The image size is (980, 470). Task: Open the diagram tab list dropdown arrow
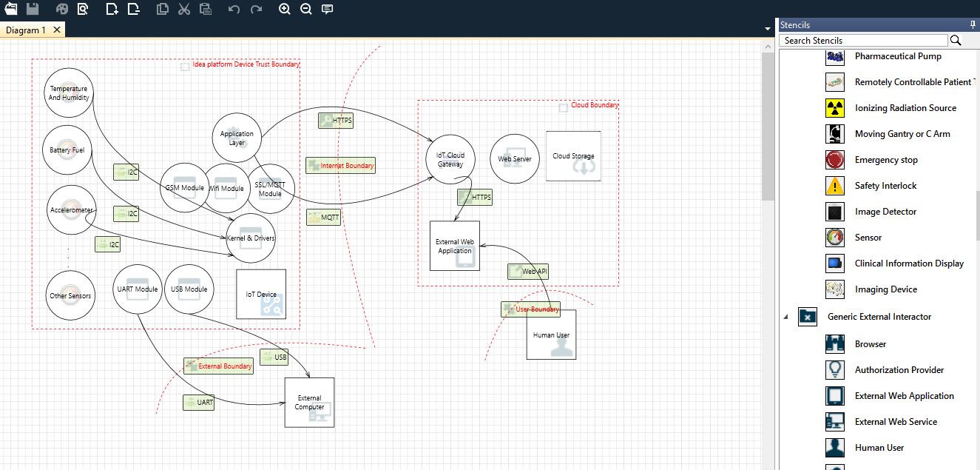pos(767,29)
